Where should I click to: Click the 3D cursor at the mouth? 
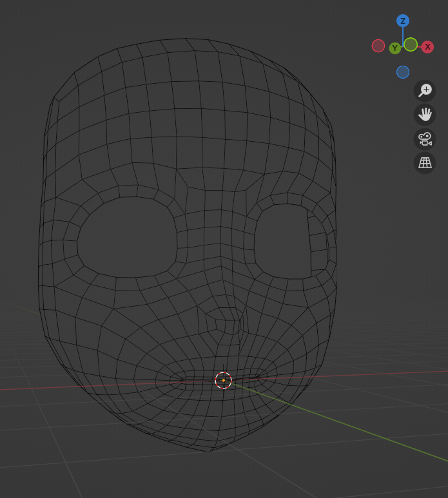(x=224, y=380)
